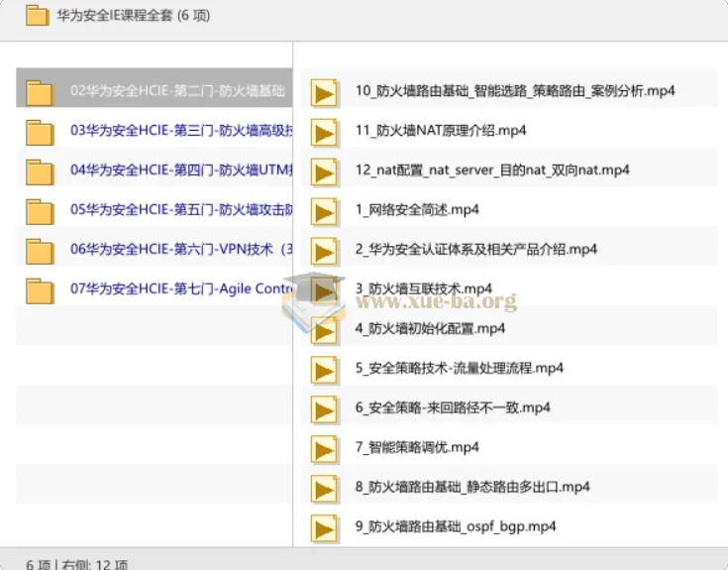Open folder 05华为安全HCIE-第五门-防火墙攻击
This screenshot has height=570, width=728.
(x=155, y=209)
